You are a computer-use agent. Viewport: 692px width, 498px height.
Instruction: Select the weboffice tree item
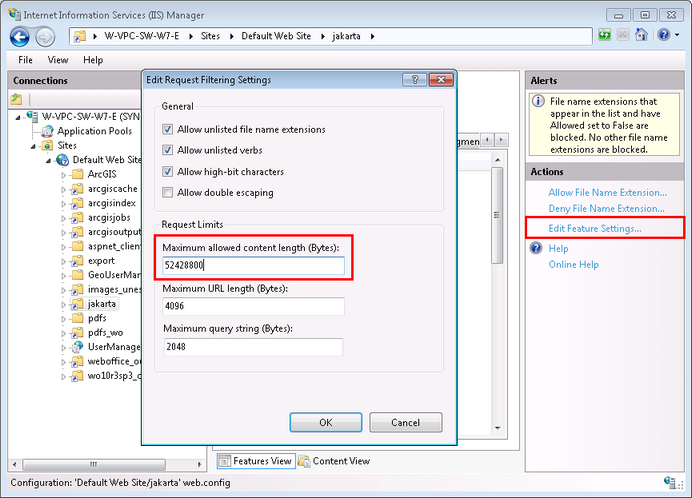point(114,361)
